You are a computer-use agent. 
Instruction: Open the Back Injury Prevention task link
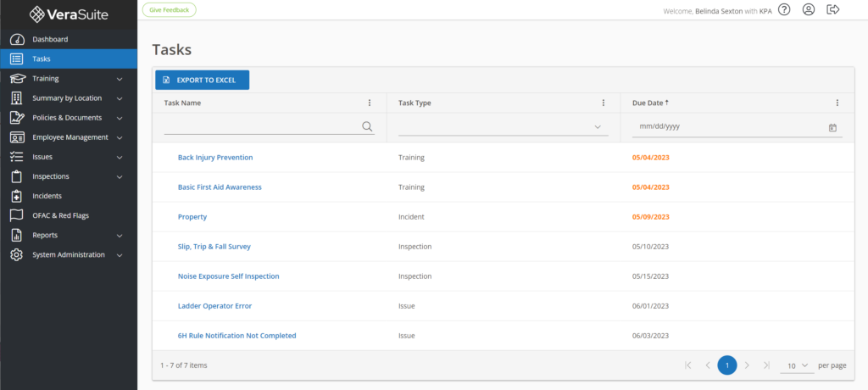[215, 158]
